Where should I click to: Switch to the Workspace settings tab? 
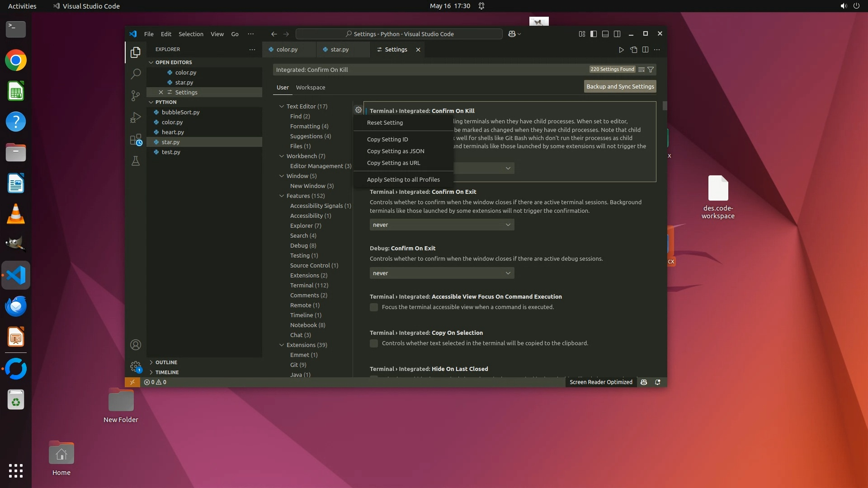tap(310, 88)
